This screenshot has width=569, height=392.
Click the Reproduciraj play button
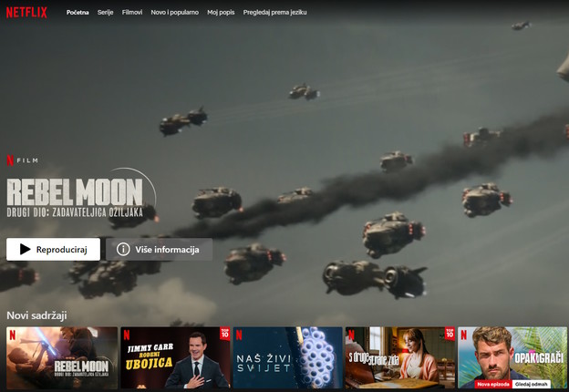(53, 250)
